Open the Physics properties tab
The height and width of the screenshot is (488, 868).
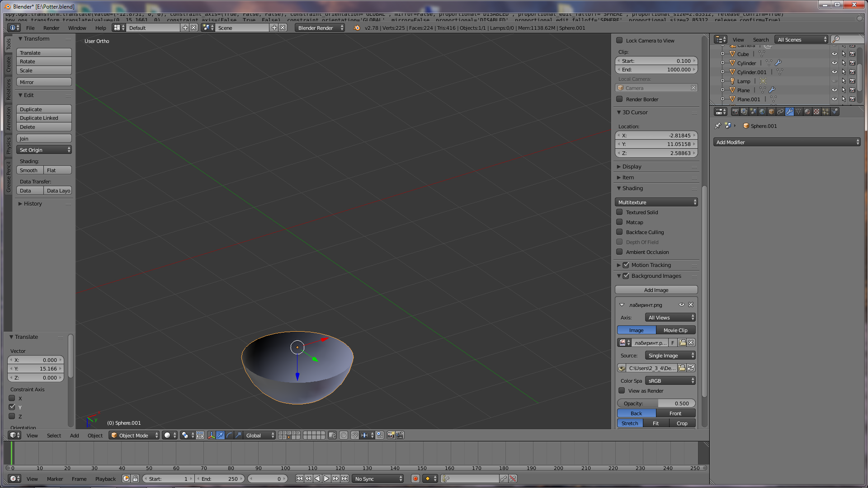click(x=835, y=112)
